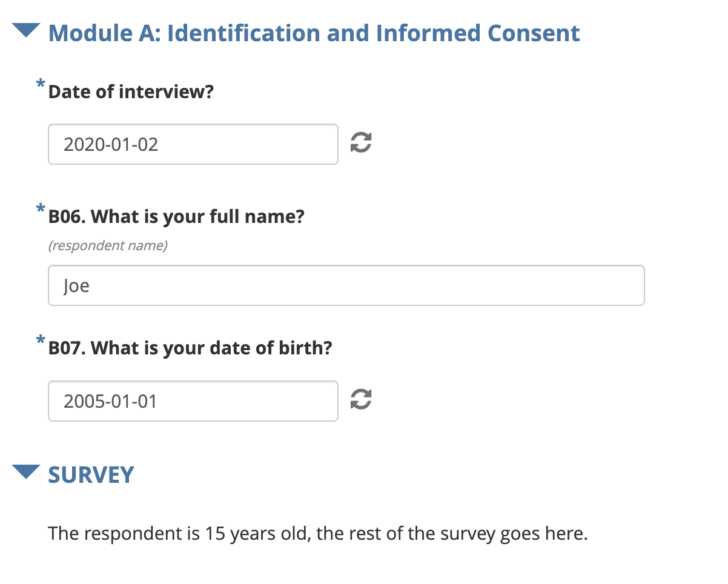Focus the Date of interview input field
This screenshot has height=584, width=728.
193,144
